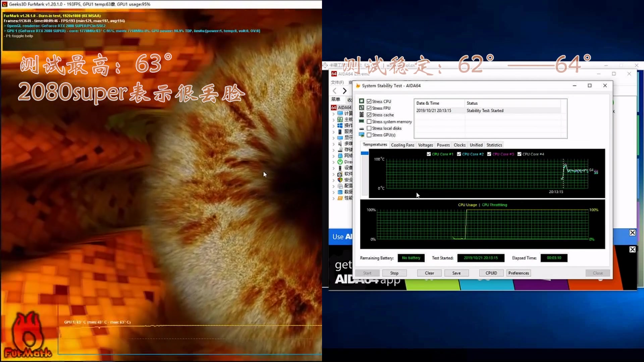This screenshot has height=362, width=644.
Task: Click the config gear icon in the AIDA64 tree
Action: pos(340,186)
